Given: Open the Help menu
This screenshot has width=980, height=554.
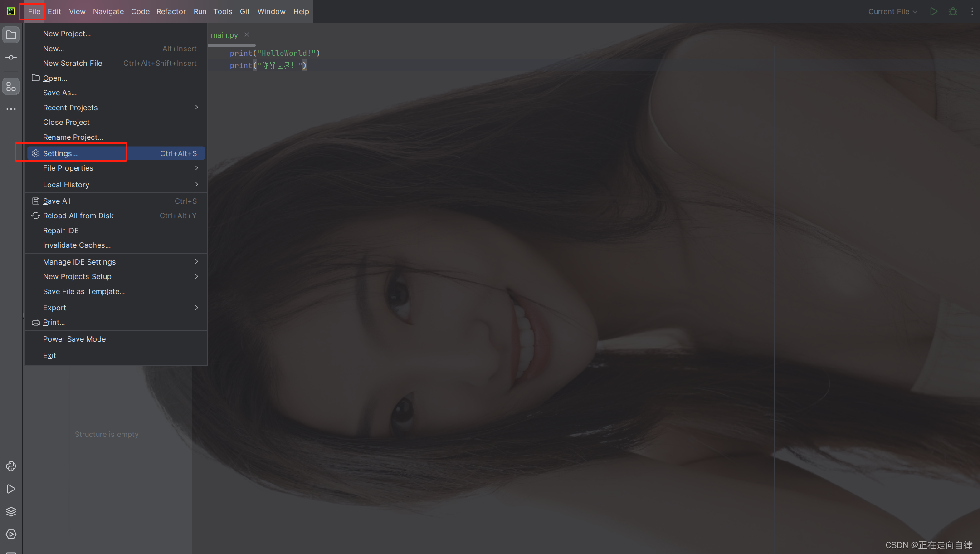Looking at the screenshot, I should pos(301,11).
